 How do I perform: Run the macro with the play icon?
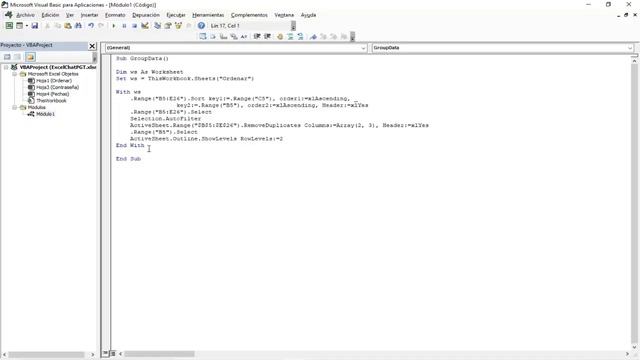click(x=114, y=26)
